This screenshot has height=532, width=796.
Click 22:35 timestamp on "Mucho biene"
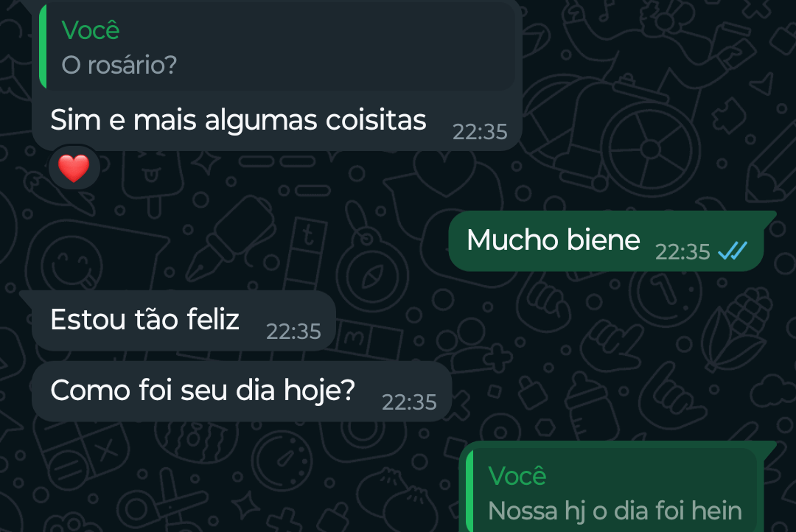(682, 253)
